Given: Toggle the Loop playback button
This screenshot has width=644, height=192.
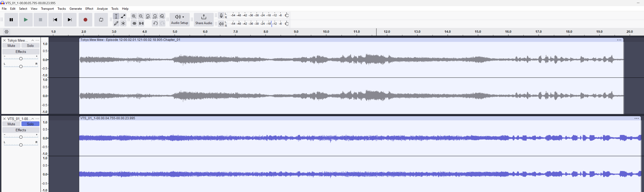Looking at the screenshot, I should point(101,20).
